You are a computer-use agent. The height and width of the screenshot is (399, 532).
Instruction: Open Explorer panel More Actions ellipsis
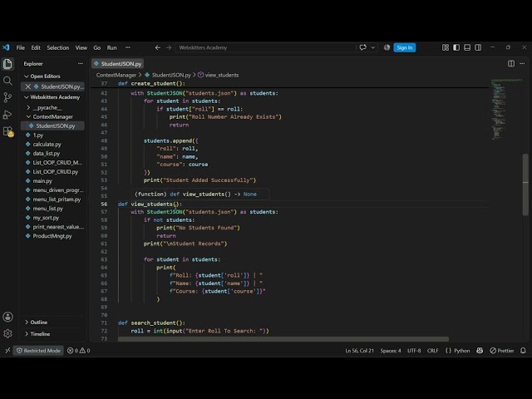[80, 63]
